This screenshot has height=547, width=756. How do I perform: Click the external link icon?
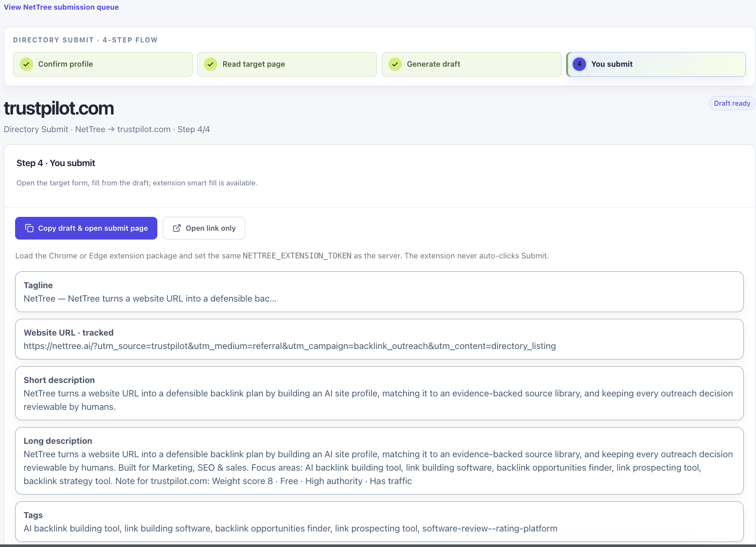tap(177, 228)
